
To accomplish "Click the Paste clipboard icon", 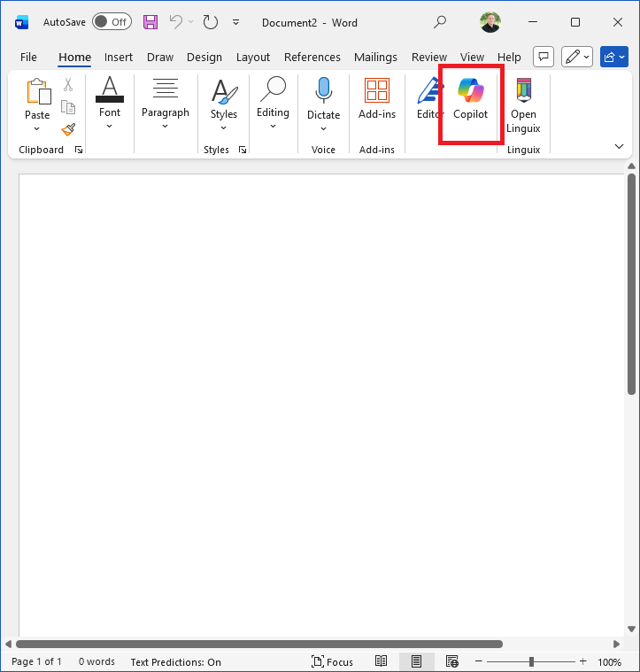I will (38, 91).
